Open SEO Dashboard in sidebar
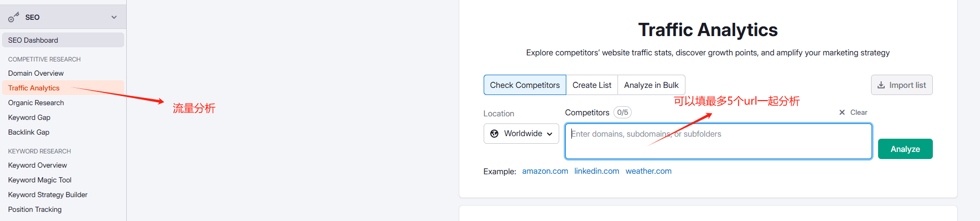980x221 pixels. point(33,40)
